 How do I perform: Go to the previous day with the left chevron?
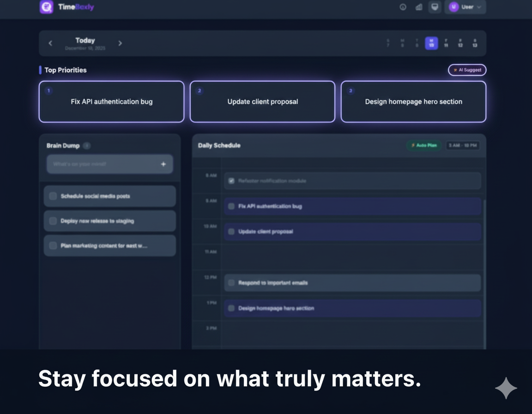pos(50,43)
